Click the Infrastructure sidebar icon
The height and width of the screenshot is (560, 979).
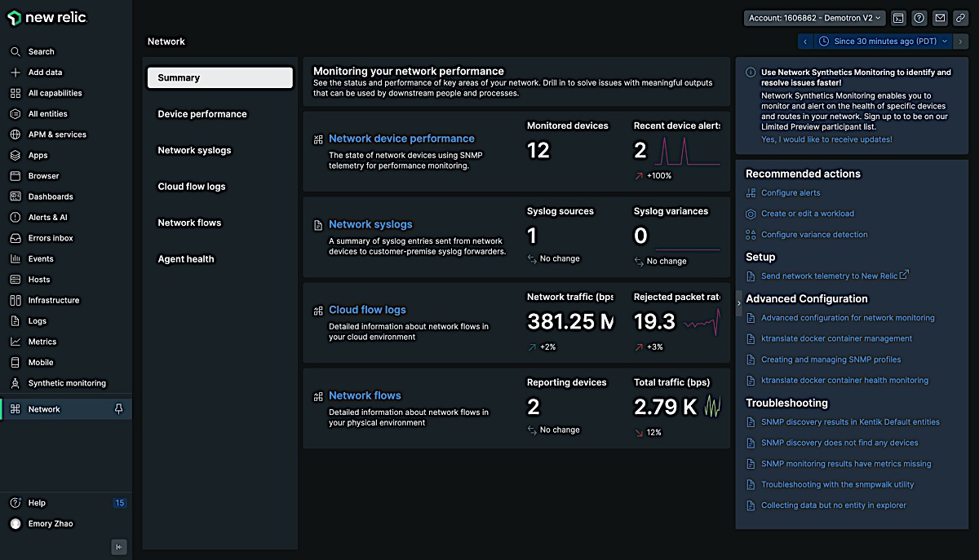click(x=15, y=300)
